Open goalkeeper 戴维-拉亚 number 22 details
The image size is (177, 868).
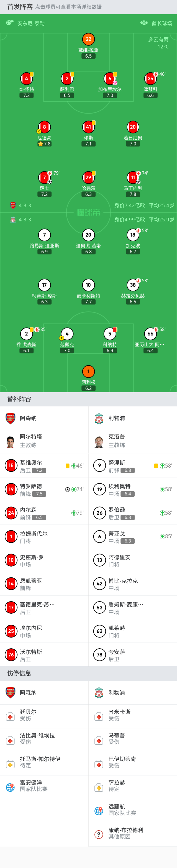coord(88,39)
